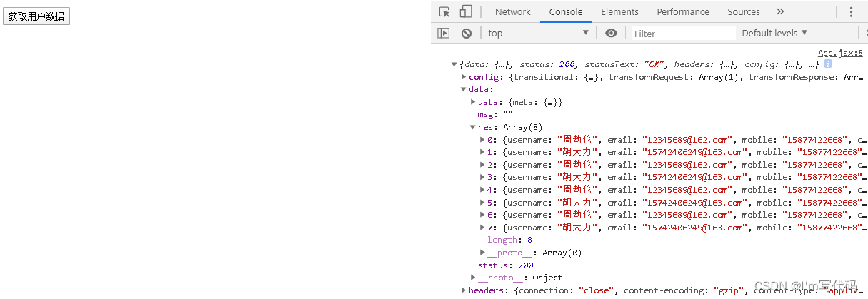Show more DevTools tabs chevron
This screenshot has height=299, width=868.
point(780,11)
